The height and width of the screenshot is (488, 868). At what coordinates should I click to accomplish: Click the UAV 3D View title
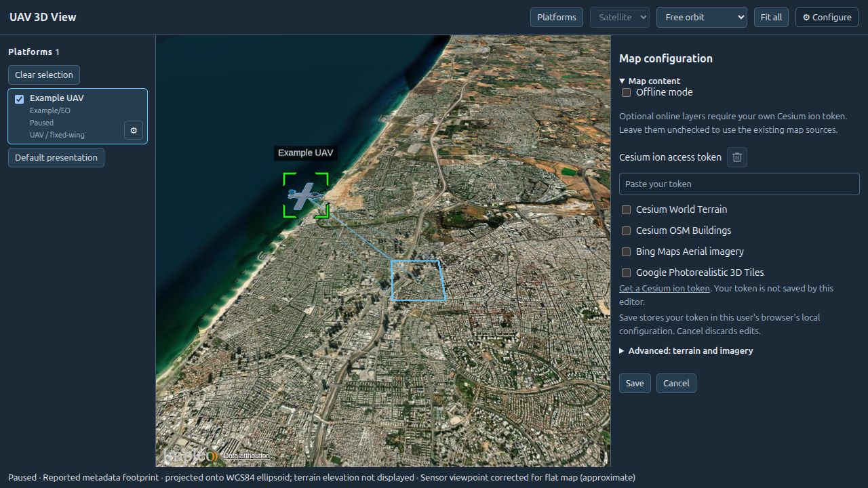coord(43,18)
